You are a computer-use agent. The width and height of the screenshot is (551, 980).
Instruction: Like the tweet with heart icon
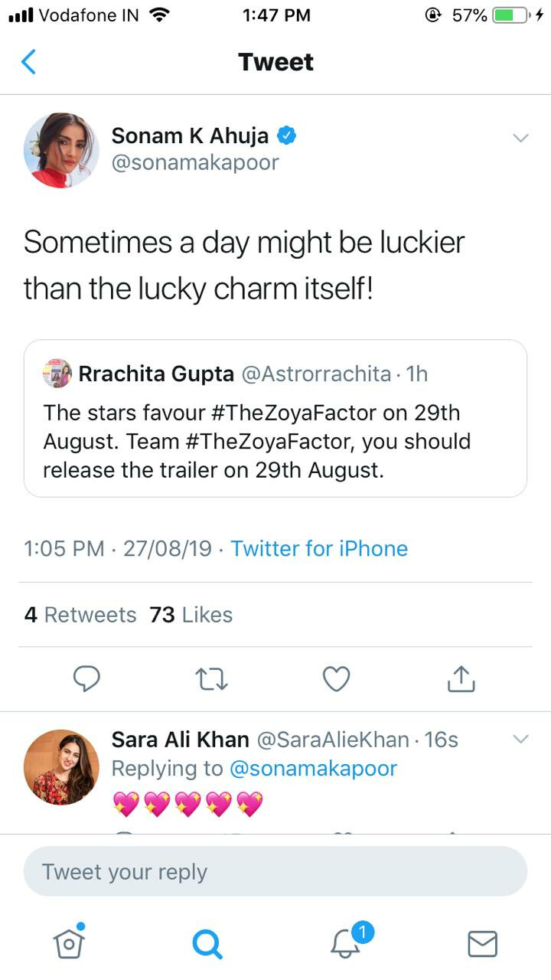tap(336, 678)
